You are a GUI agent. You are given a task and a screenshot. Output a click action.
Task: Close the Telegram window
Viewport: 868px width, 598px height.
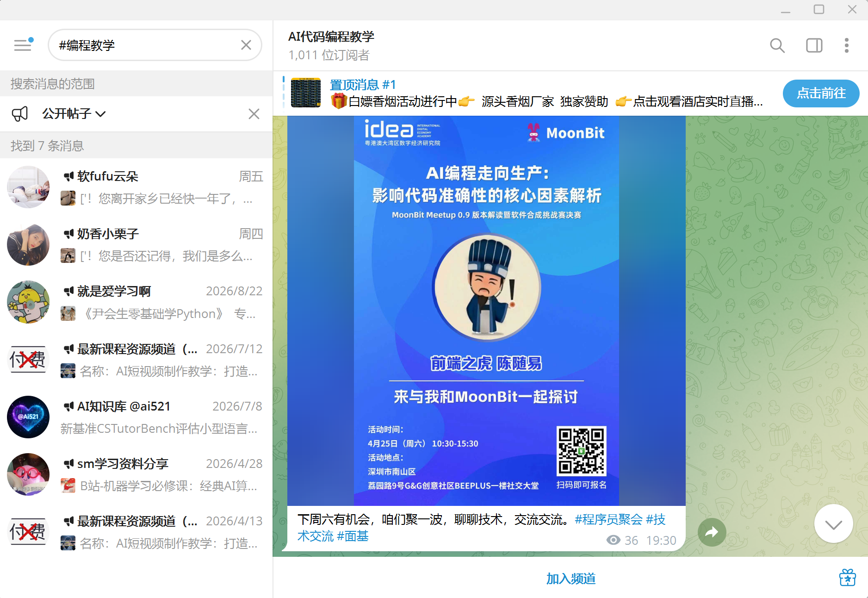(852, 9)
